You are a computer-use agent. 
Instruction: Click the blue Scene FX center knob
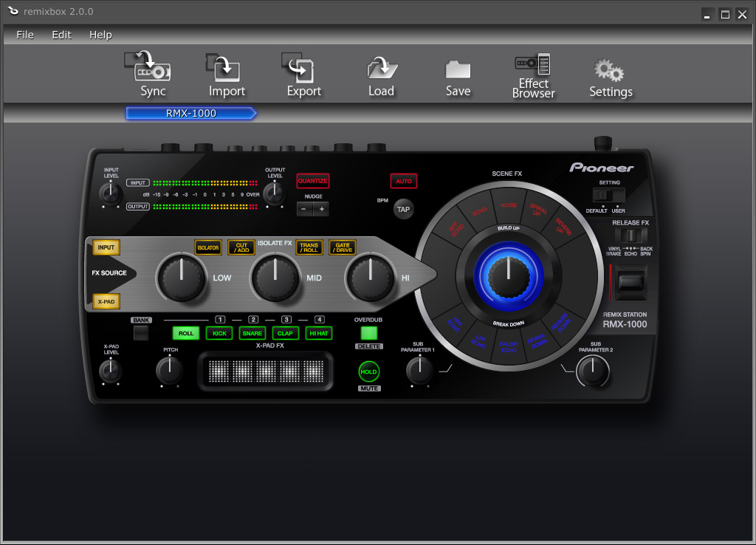click(x=509, y=276)
